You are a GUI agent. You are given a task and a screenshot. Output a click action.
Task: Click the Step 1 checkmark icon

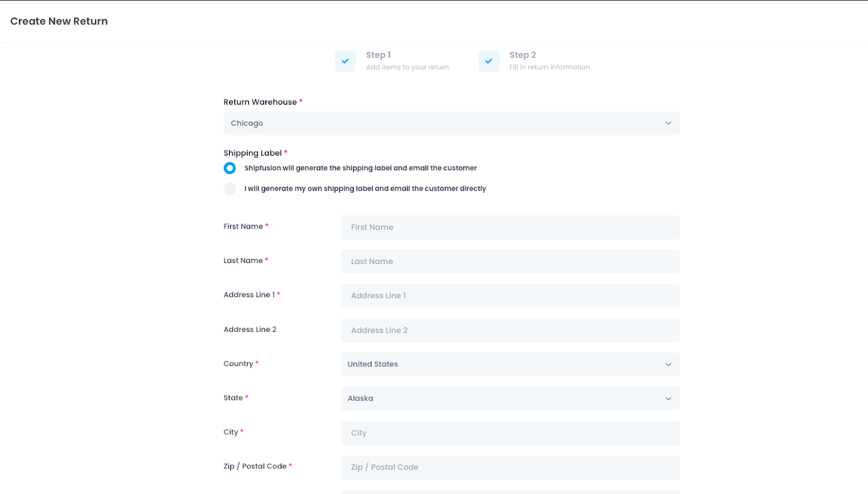coord(345,61)
